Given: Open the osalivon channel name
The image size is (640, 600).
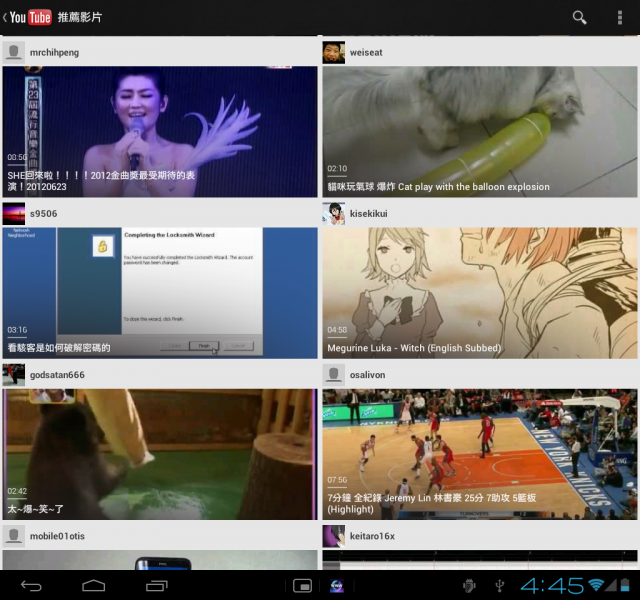Looking at the screenshot, I should pos(367,375).
